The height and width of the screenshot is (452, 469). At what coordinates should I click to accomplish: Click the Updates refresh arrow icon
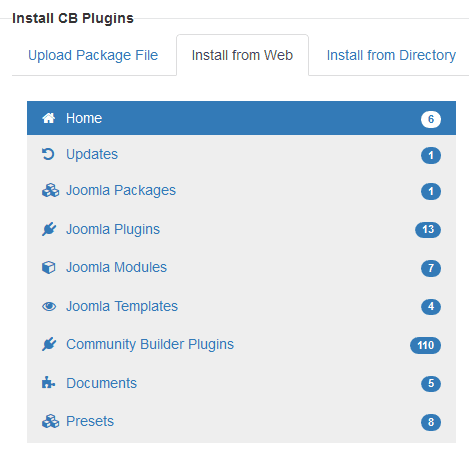pyautogui.click(x=48, y=154)
